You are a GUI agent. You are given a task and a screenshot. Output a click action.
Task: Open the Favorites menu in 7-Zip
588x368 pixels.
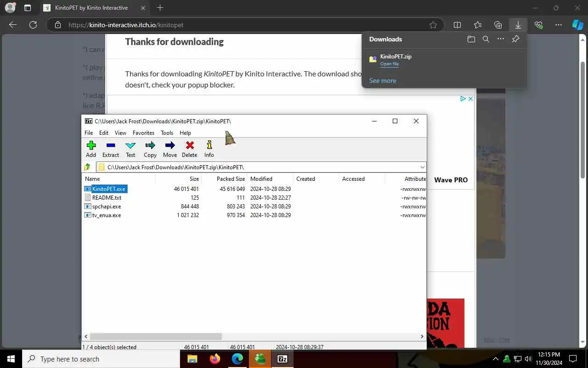point(143,133)
